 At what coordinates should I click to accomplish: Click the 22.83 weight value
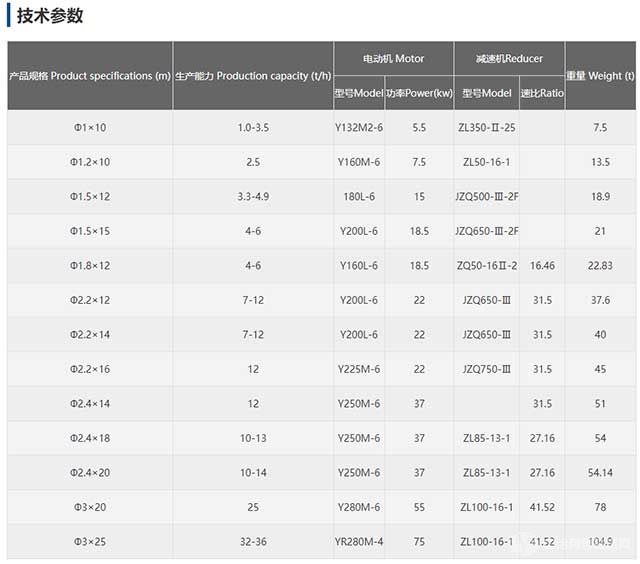600,266
